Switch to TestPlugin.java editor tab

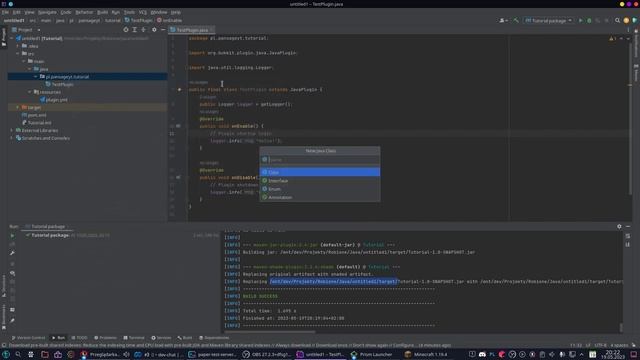coord(192,30)
